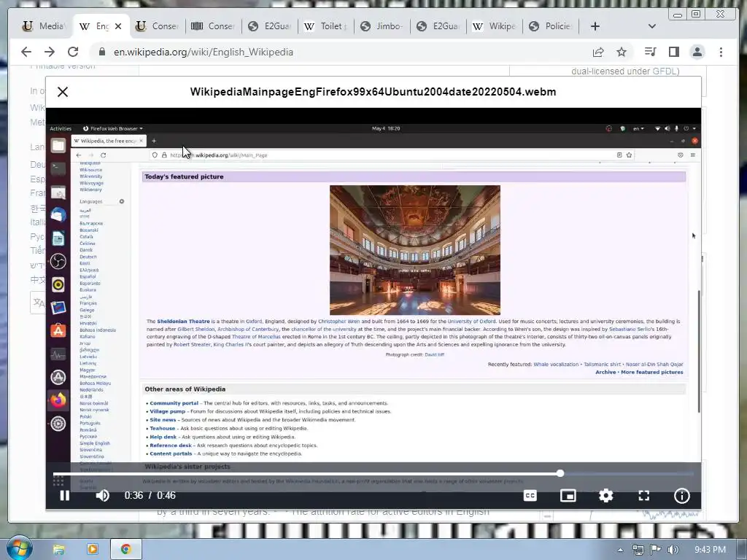Open network tray icon
The height and width of the screenshot is (560, 747).
tap(638, 550)
